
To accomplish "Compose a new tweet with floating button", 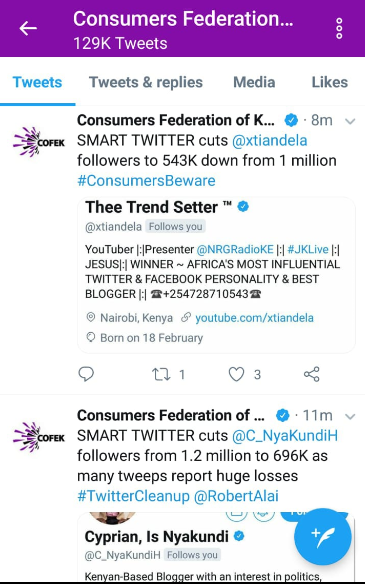I will click(323, 537).
